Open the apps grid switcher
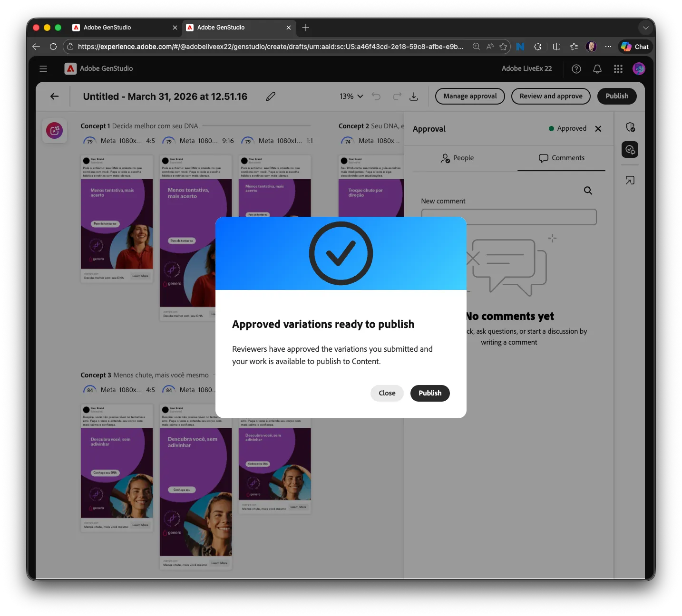 [618, 69]
